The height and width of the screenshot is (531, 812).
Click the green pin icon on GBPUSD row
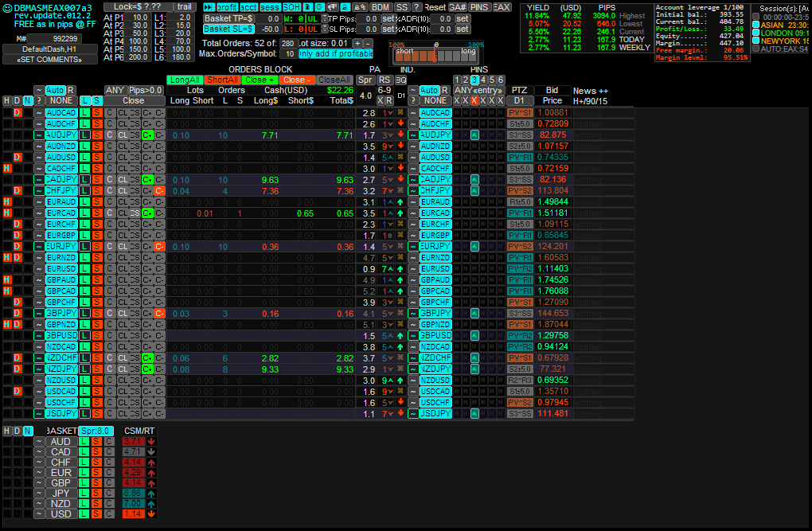click(474, 336)
